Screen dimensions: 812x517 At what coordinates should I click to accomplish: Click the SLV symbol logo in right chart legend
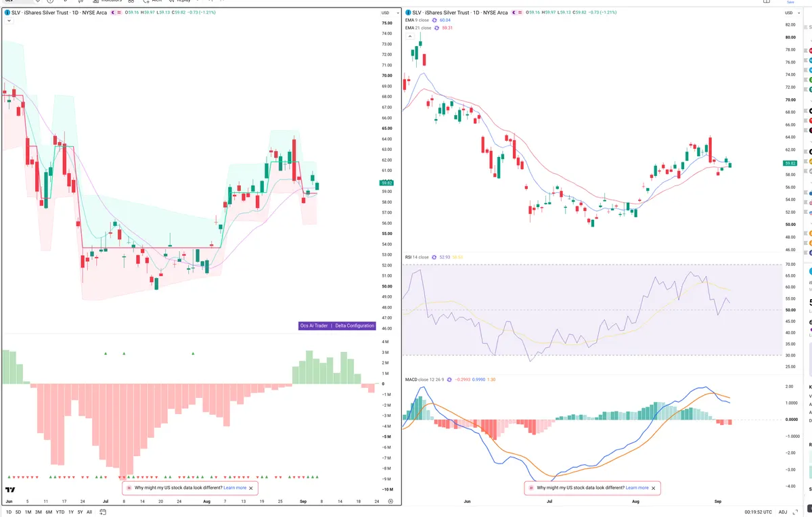pyautogui.click(x=408, y=13)
